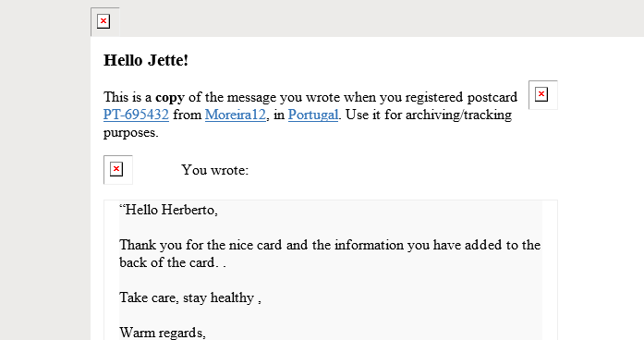Viewport: 644px width, 340px height.
Task: Click the "You wrote:" label
Action: point(214,170)
